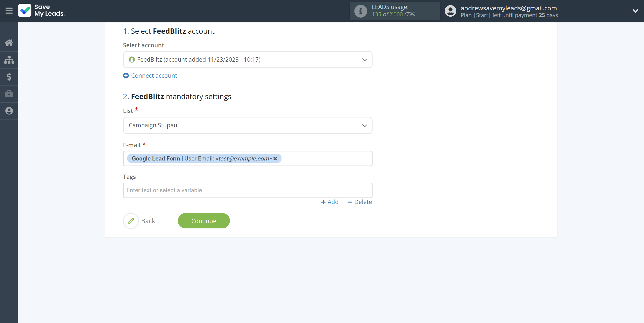
Task: Click Add to add a tag field
Action: click(x=330, y=202)
